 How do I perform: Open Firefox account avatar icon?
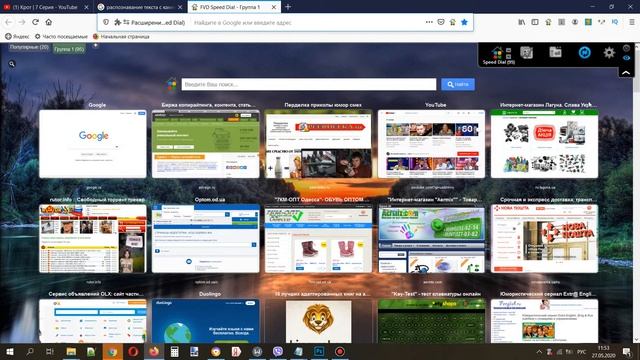coord(575,22)
